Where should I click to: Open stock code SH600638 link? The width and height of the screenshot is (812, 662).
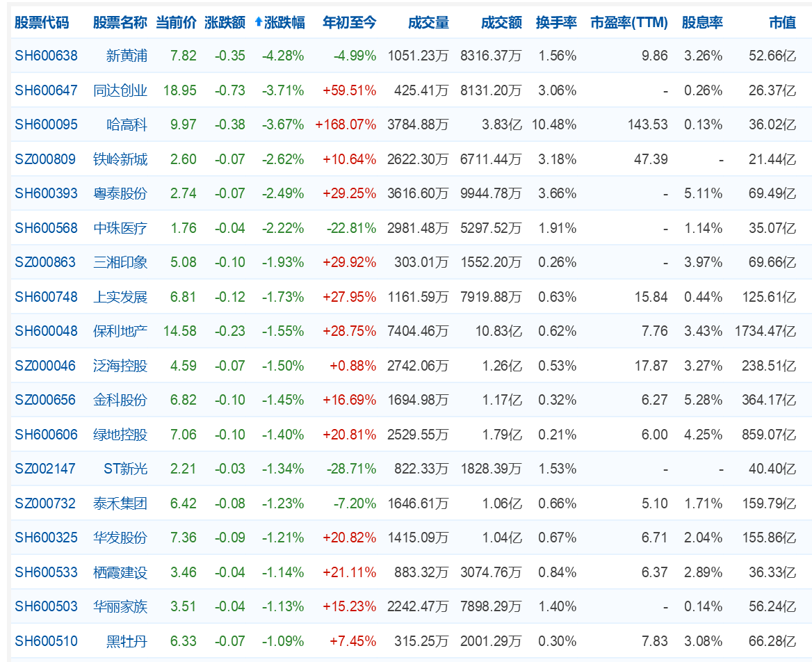tap(46, 56)
